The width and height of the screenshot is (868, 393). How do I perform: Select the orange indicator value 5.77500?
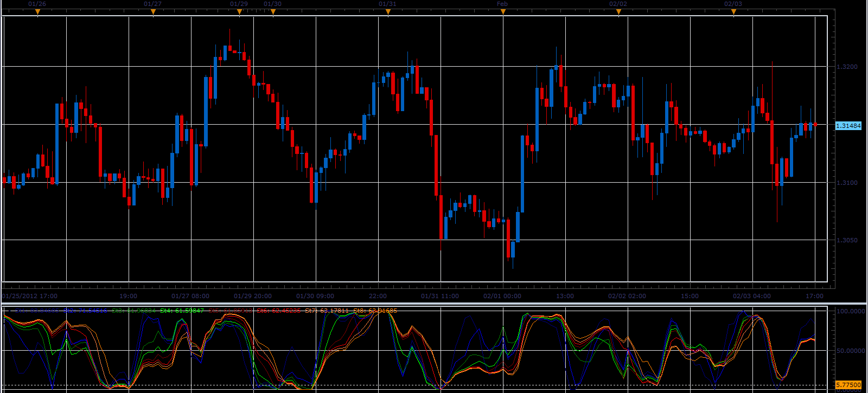pyautogui.click(x=848, y=385)
